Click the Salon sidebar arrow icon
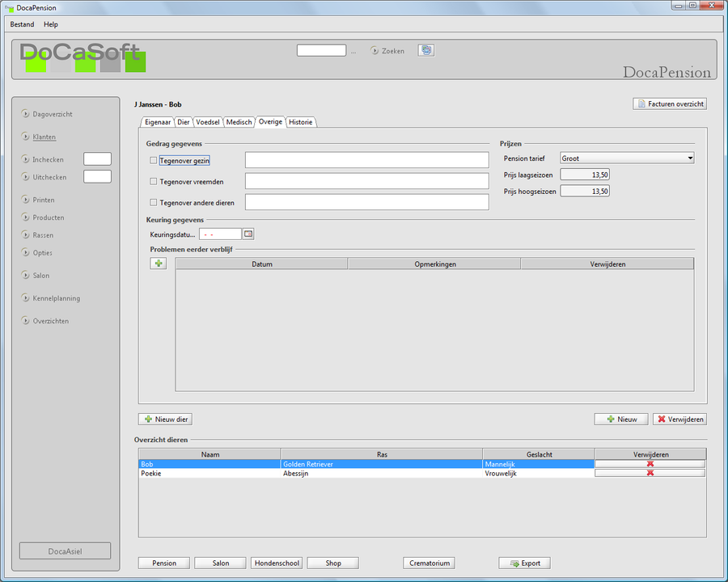The image size is (728, 582). (26, 275)
